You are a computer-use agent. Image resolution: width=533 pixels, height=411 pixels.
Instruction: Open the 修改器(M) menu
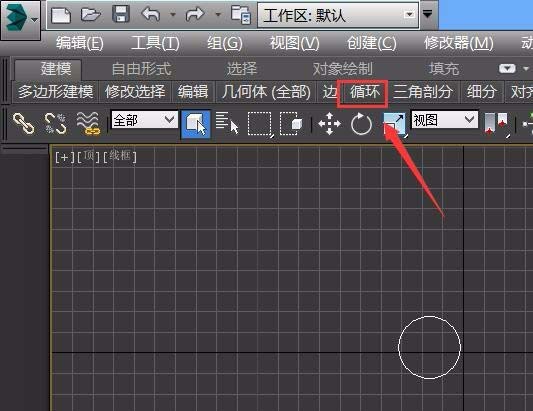pos(459,43)
